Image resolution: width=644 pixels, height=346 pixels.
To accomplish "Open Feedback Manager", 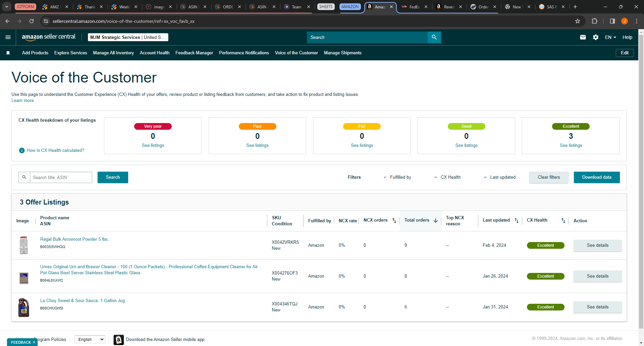I will [x=194, y=53].
